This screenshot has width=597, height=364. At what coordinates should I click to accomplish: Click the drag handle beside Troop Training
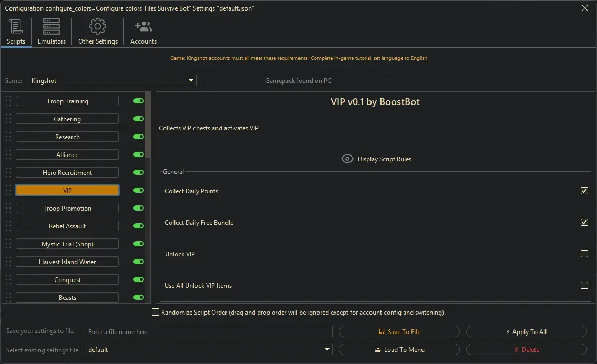[x=8, y=101]
